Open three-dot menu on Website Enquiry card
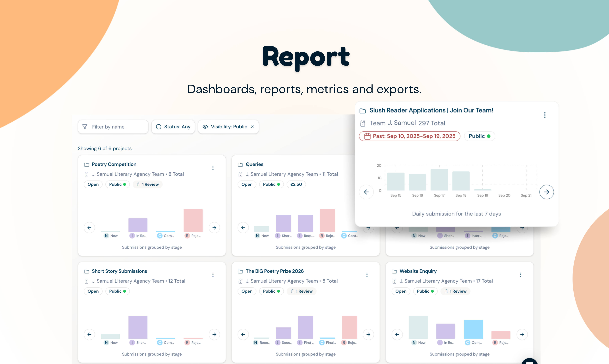Image resolution: width=609 pixels, height=364 pixels. pos(521,275)
